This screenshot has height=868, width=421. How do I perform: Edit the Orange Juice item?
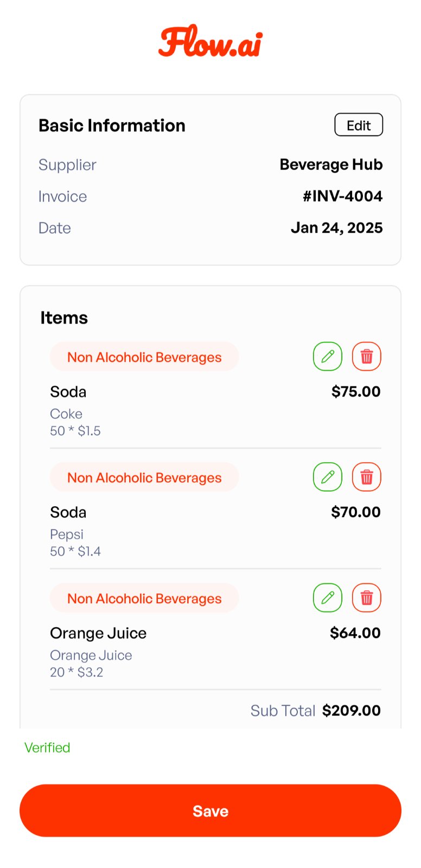coord(328,598)
